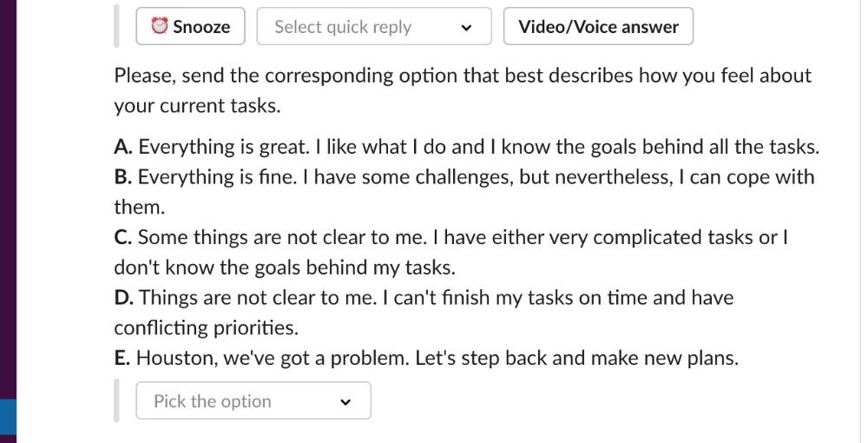This screenshot has height=443, width=868.
Task: Click the dark purple sidebar strip
Action: (9, 200)
